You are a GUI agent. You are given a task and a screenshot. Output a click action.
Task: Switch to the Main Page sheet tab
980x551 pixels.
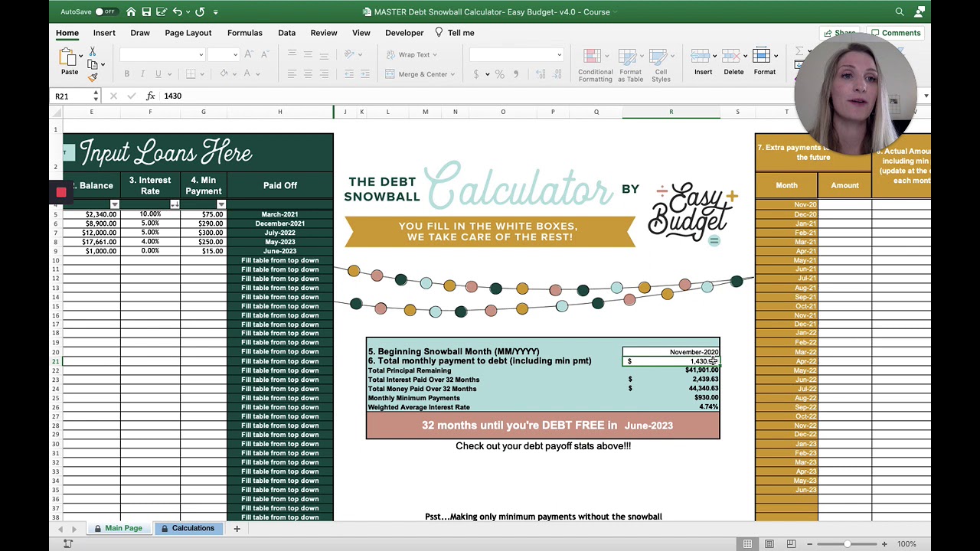[119, 528]
